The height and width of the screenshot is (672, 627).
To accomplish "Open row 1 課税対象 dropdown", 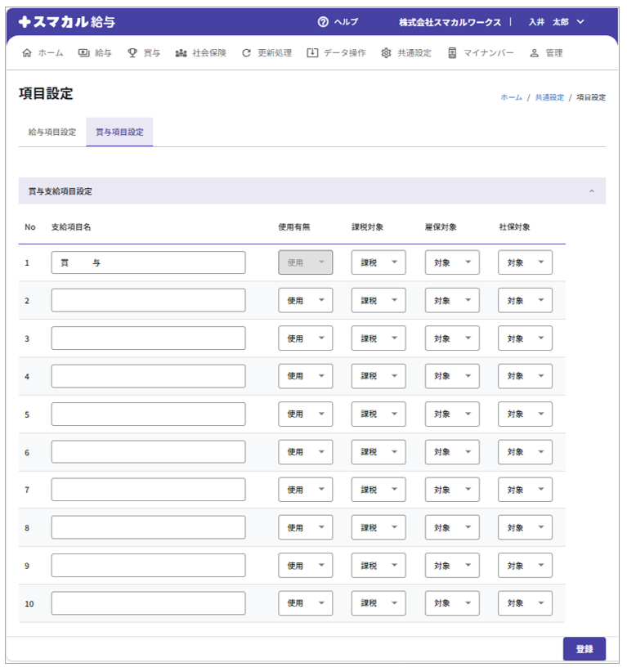I will tap(378, 262).
